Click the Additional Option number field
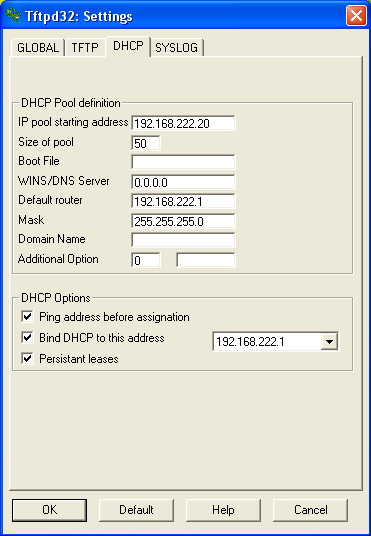Viewport: 371px width, 536px height. point(146,260)
